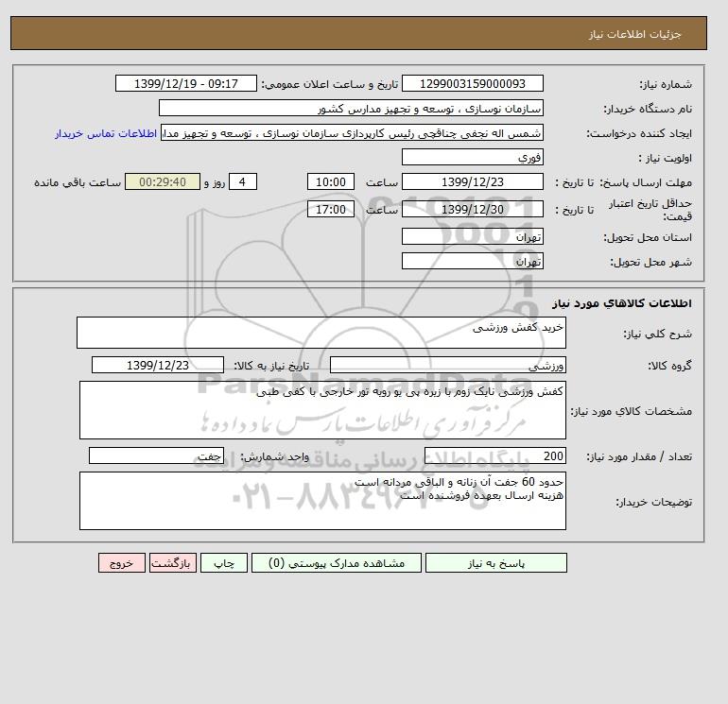This screenshot has width=728, height=704.
Task: Click the section title 'اطلاعات کالاهای مورد نیاز'
Action: [622, 303]
